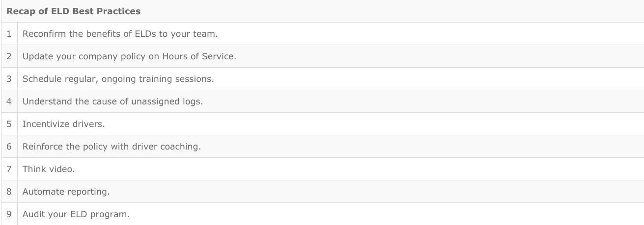The width and height of the screenshot is (644, 225).
Task: Select the row number 5 cell
Action: click(9, 124)
